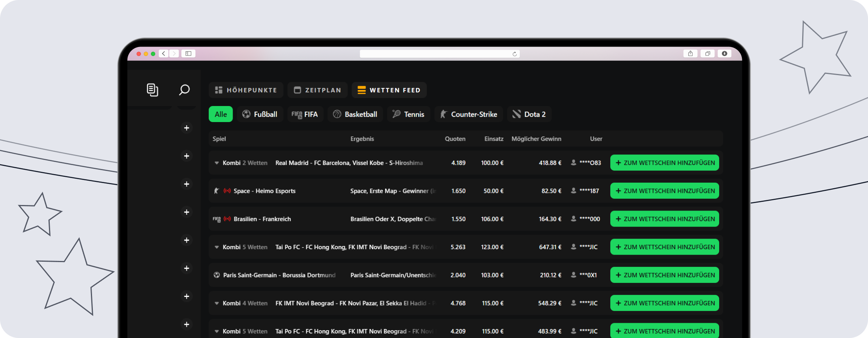
Task: Click the odds value 2.040
Action: click(x=458, y=275)
